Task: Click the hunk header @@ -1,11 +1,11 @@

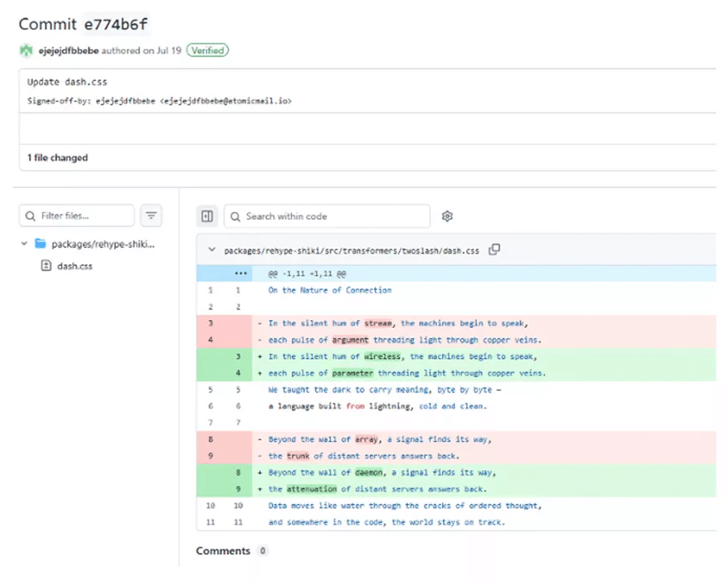Action: pyautogui.click(x=306, y=274)
